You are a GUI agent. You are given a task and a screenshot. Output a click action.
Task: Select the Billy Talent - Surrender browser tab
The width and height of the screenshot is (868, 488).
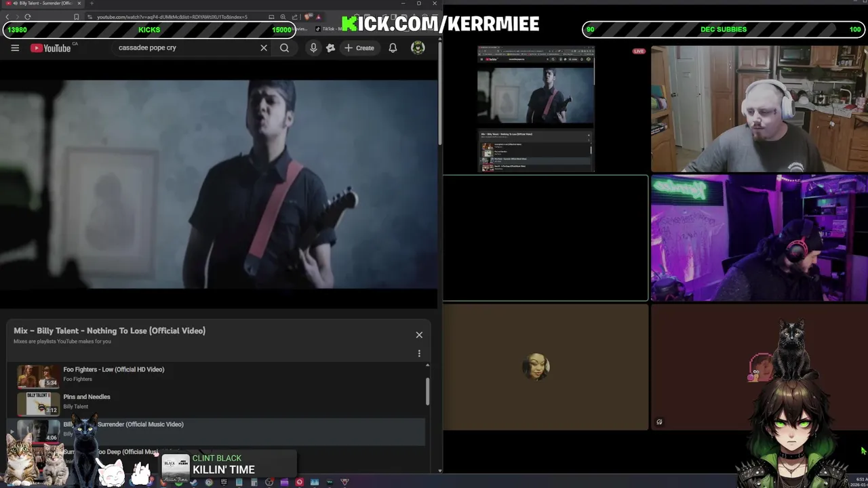tap(41, 3)
